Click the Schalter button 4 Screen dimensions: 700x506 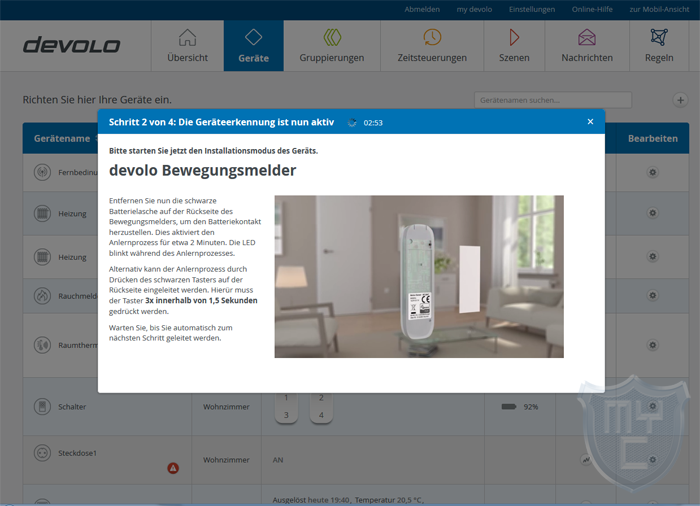pos(321,415)
